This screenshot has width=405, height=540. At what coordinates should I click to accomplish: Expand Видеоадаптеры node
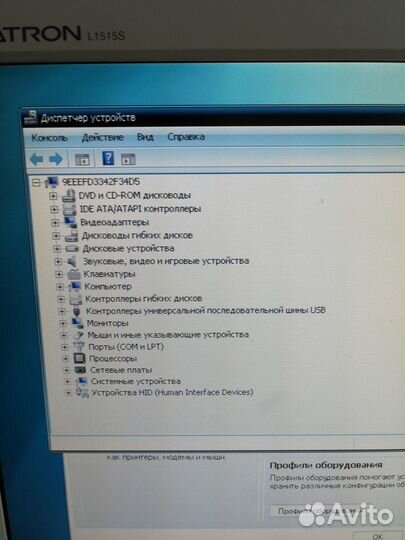click(55, 223)
